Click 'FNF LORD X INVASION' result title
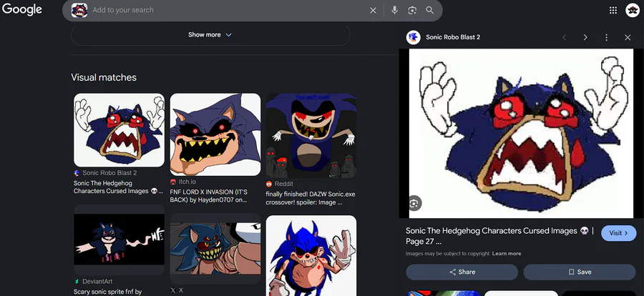644x296 pixels. click(x=209, y=196)
